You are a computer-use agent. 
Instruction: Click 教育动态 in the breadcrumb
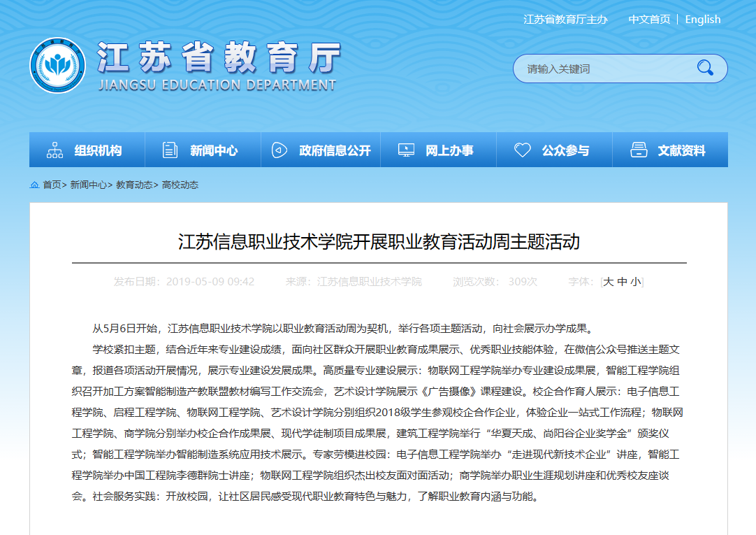pyautogui.click(x=135, y=185)
